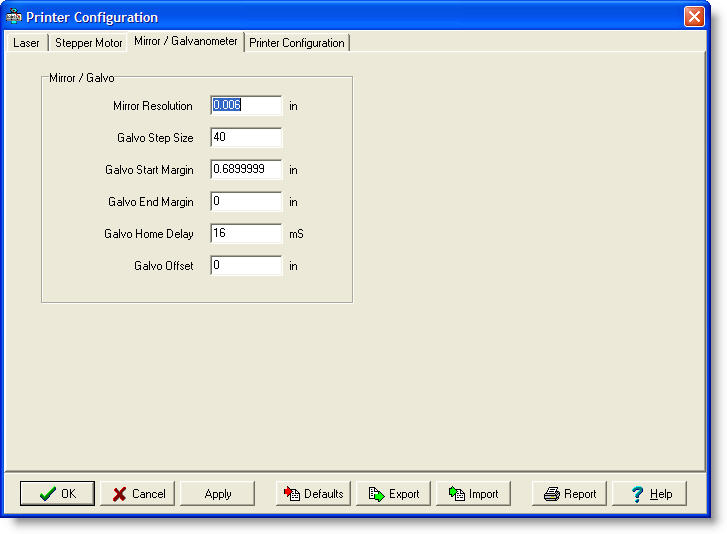Click the Export arrow icon
Image resolution: width=727 pixels, height=534 pixels.
point(376,494)
